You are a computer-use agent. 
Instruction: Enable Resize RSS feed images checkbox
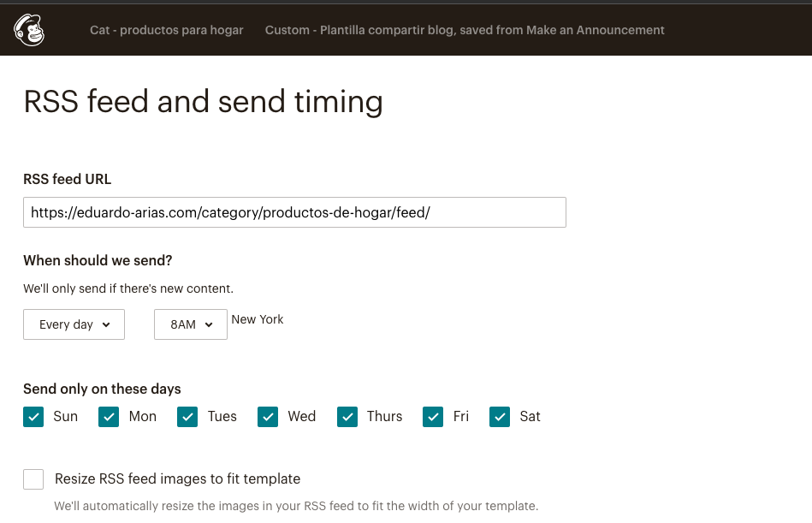point(33,479)
